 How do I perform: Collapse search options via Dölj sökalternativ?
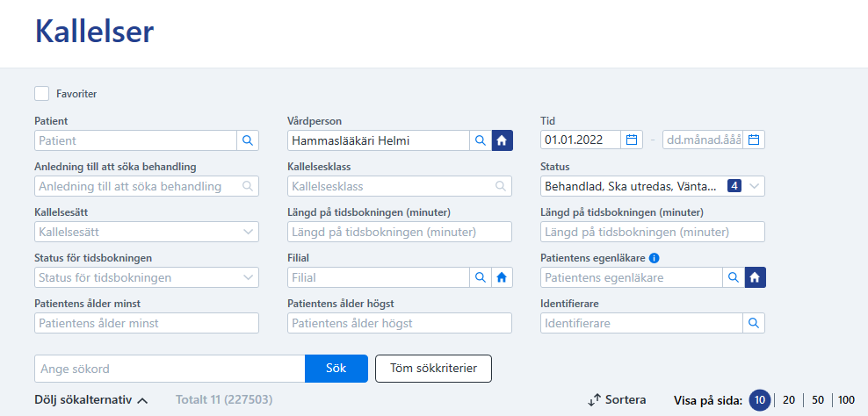tap(91, 399)
